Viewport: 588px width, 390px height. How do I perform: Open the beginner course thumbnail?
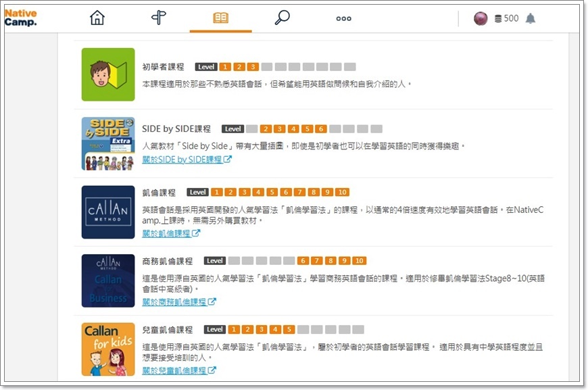pyautogui.click(x=108, y=74)
